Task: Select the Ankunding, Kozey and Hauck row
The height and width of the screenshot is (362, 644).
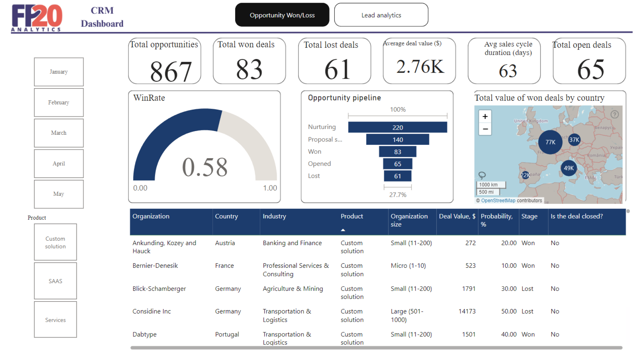Action: 378,247
